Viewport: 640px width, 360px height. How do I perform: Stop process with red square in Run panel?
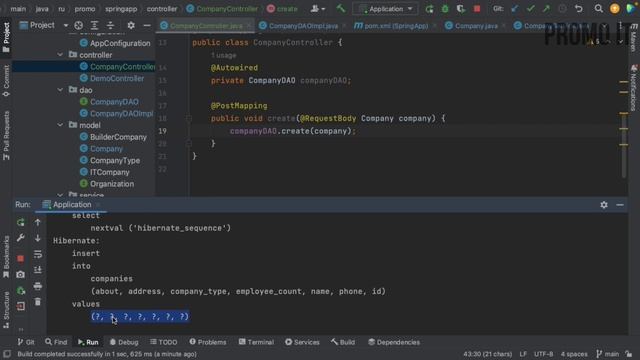tap(20, 258)
